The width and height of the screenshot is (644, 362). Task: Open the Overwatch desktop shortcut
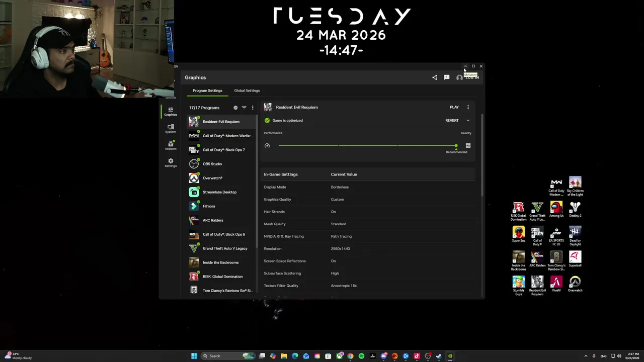575,284
